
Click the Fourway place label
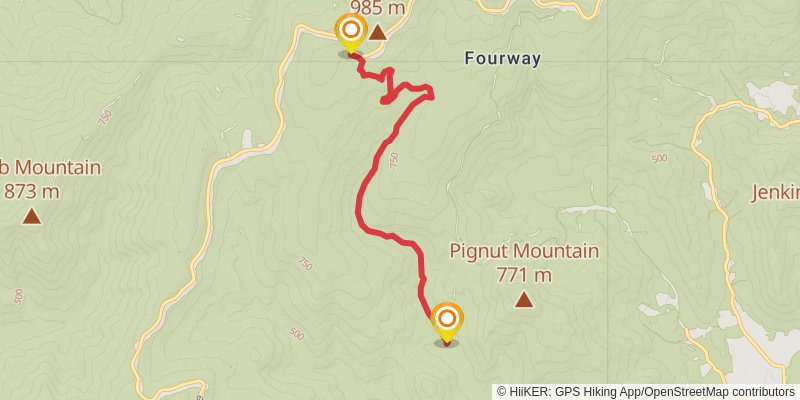pos(503,59)
